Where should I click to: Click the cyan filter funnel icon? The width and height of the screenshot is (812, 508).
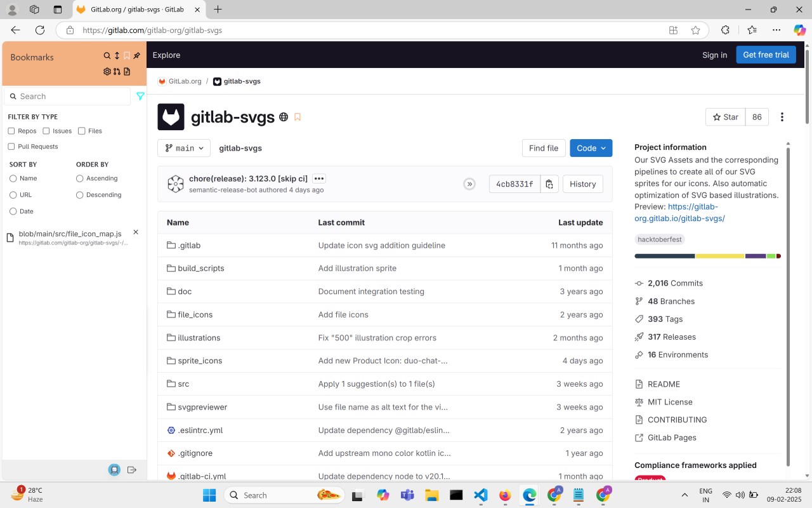coord(140,97)
